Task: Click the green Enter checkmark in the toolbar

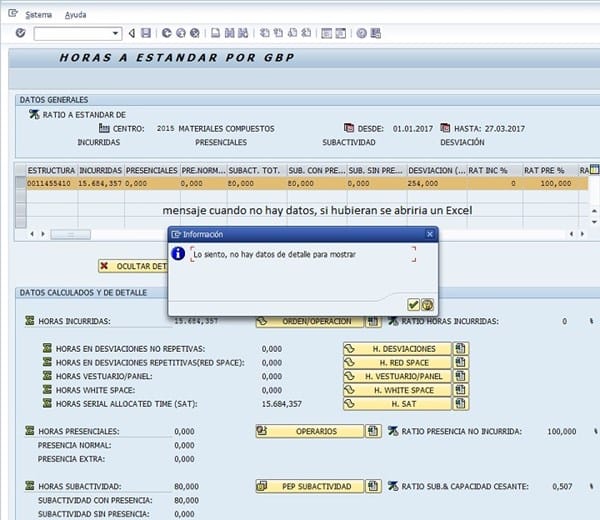Action: pyautogui.click(x=20, y=33)
